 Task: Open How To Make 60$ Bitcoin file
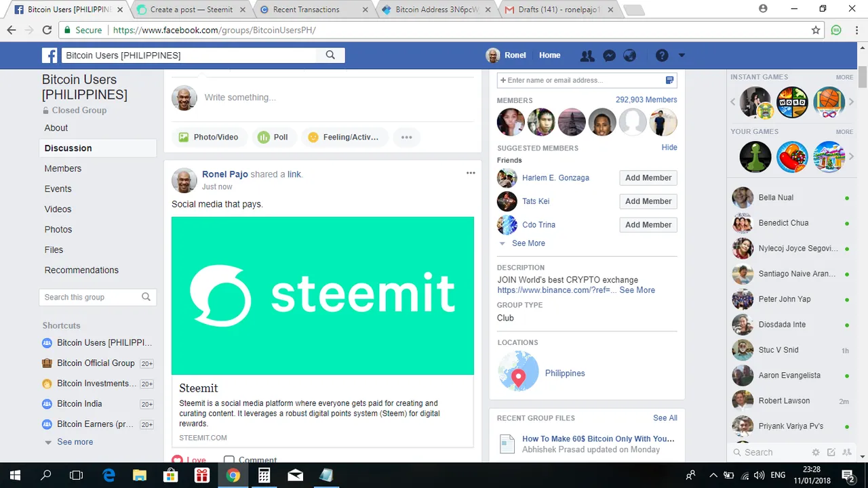pos(598,439)
